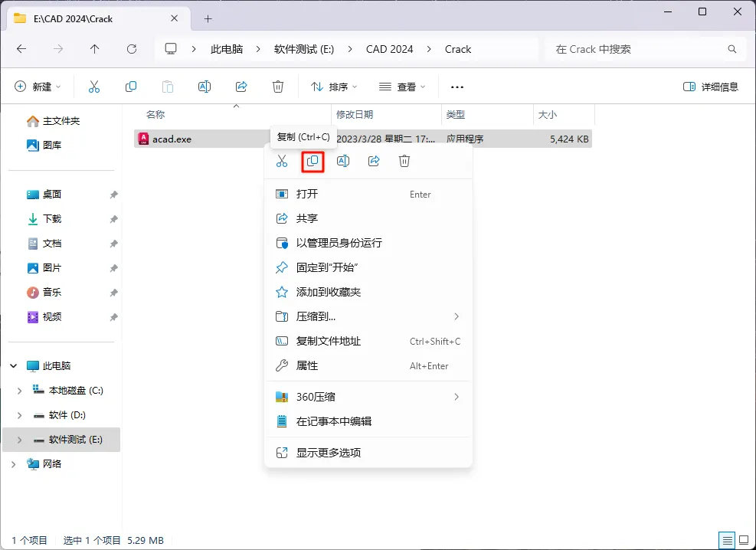Screen dimensions: 756x550
Task: Click the Rename icon in the top toolbar
Action: click(205, 87)
